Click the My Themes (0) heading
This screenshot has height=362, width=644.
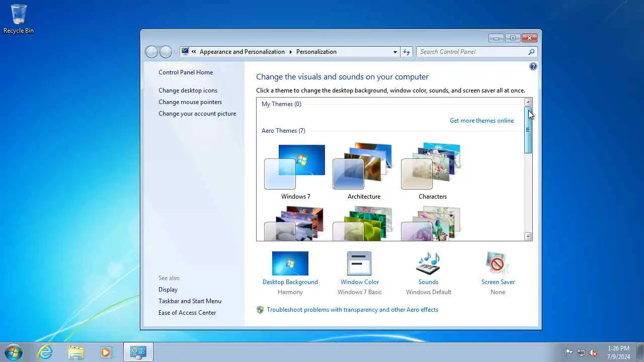pyautogui.click(x=281, y=104)
